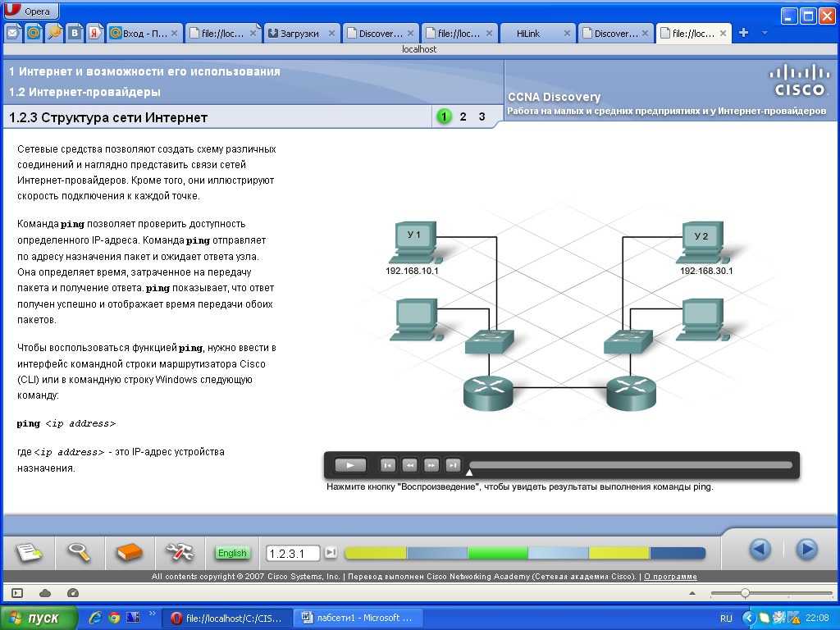The height and width of the screenshot is (630, 840).
Task: Open the pinned Yandex tab
Action: point(95,33)
